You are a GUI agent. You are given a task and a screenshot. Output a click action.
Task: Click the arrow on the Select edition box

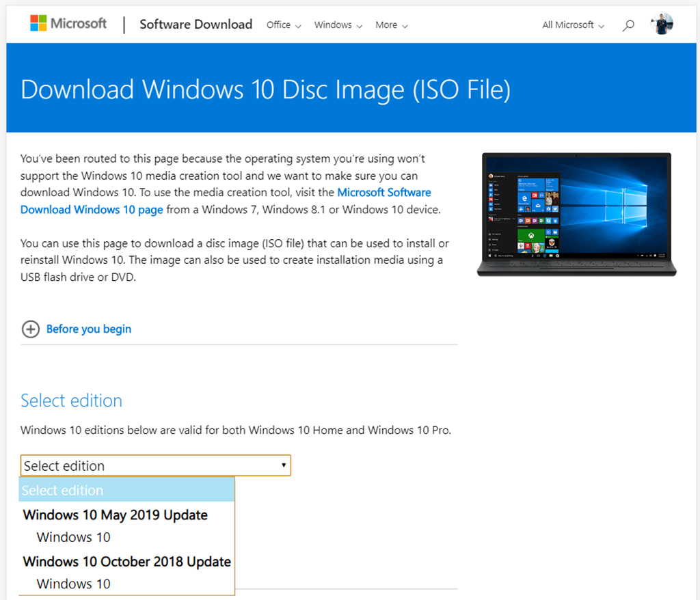pos(284,465)
